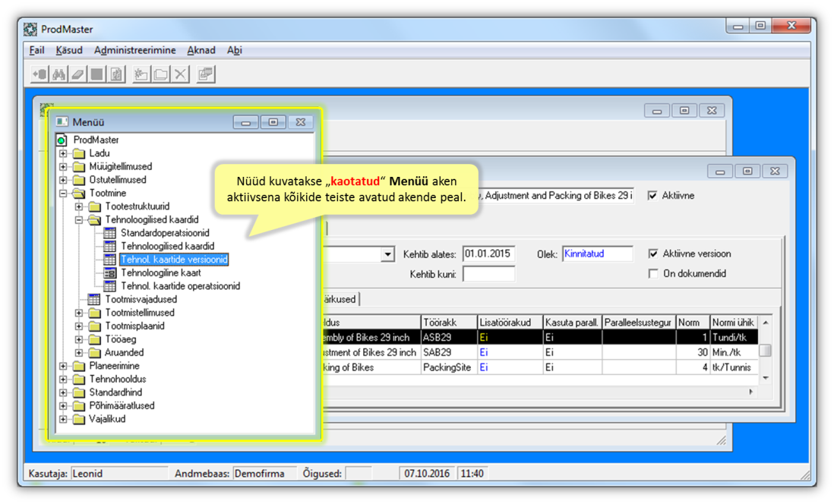Select the PackingSite cell in the table

pos(449,367)
